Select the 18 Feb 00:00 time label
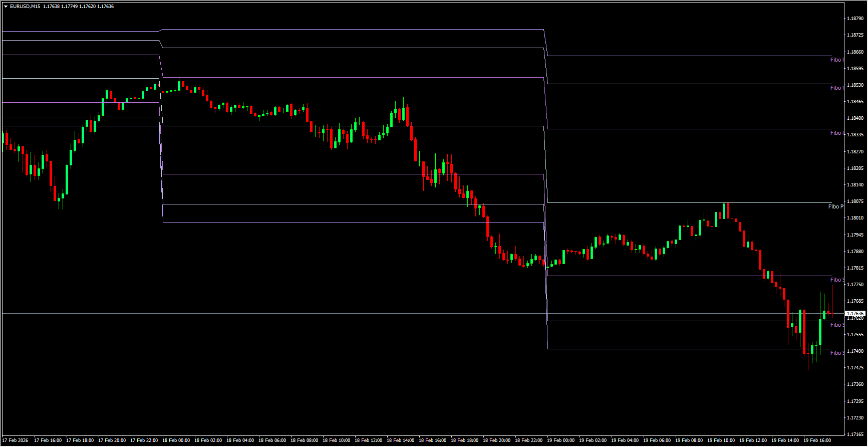Viewport: 868px width, 447px height. pyautogui.click(x=176, y=440)
